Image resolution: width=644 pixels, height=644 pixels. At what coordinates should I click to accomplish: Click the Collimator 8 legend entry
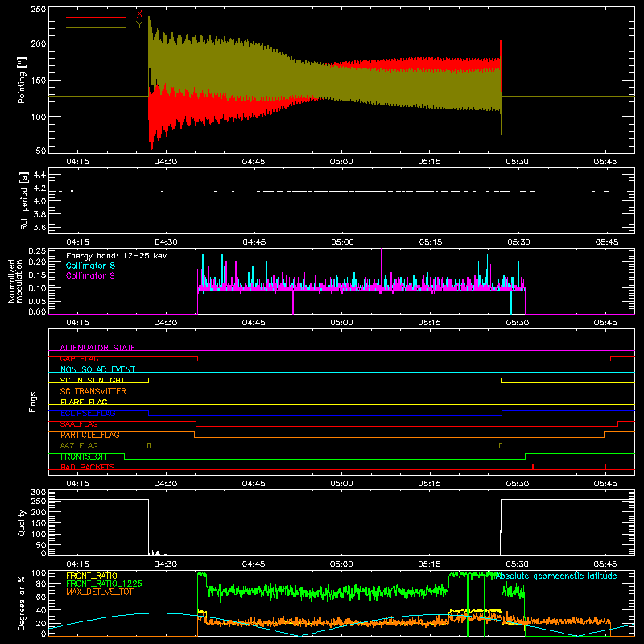tap(90, 266)
